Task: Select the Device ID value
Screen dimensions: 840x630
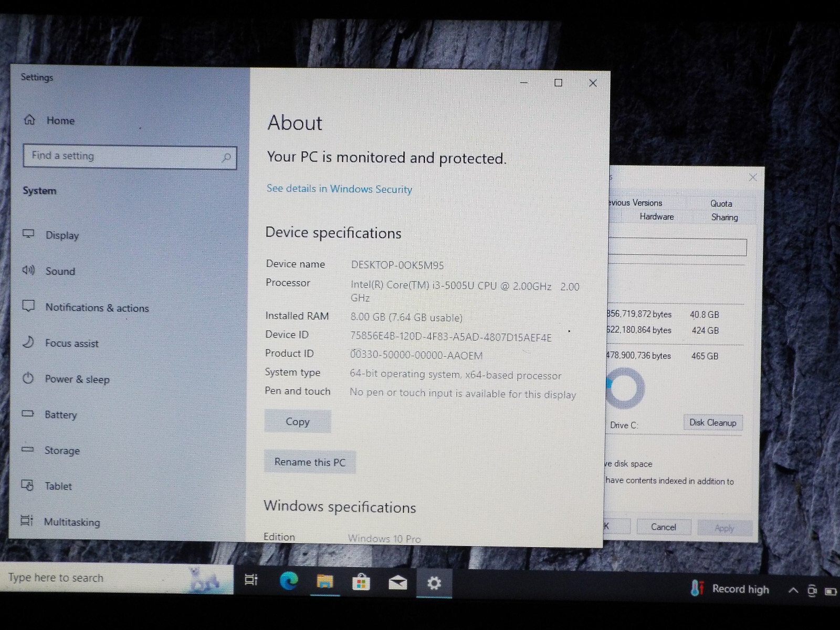Action: click(x=451, y=337)
